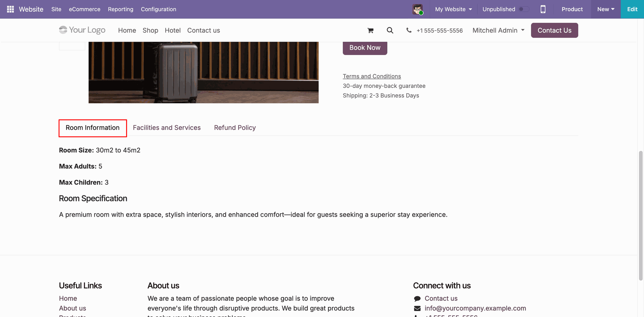This screenshot has width=644, height=317.
Task: Toggle mobile preview phone icon
Action: point(543,9)
